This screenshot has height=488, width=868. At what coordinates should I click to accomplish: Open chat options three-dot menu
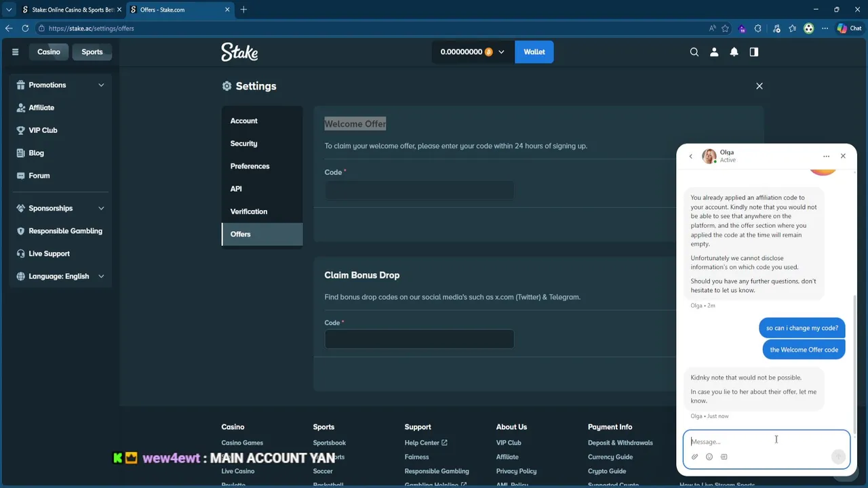pyautogui.click(x=826, y=156)
